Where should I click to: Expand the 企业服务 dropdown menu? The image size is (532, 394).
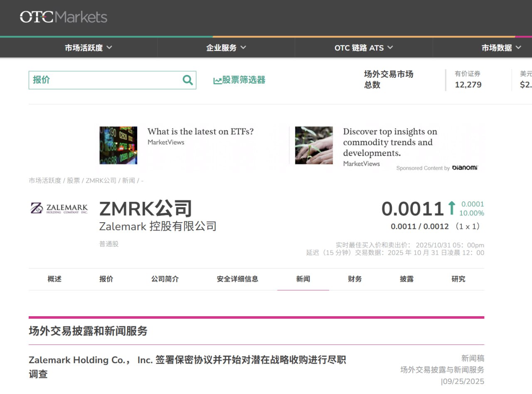[226, 48]
